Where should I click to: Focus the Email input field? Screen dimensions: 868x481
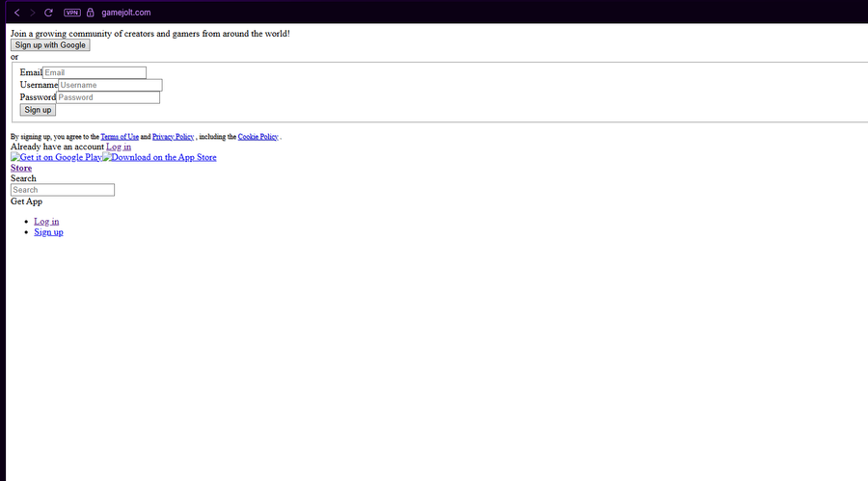[x=95, y=72]
